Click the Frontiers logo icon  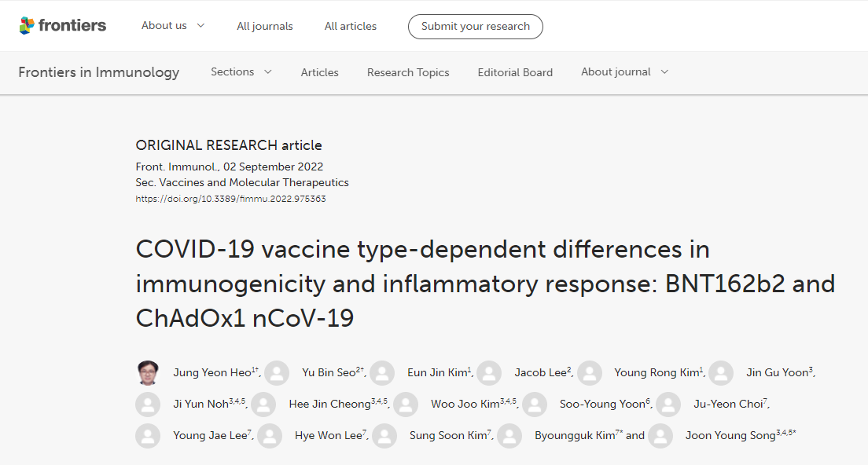27,25
